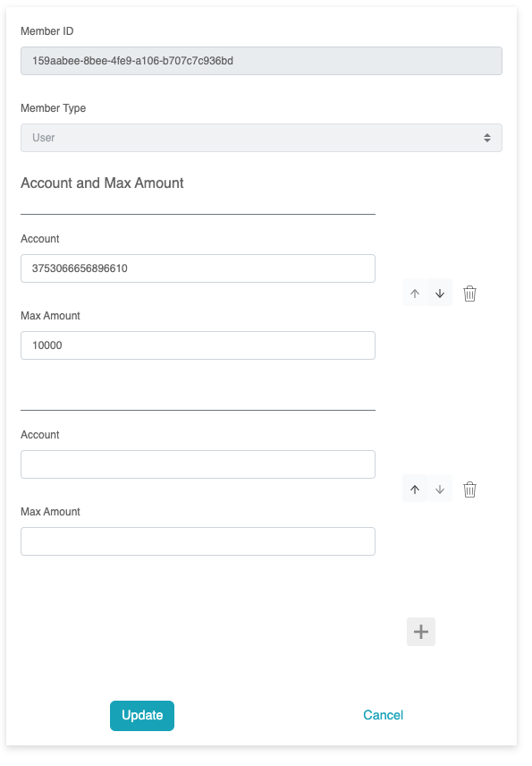
Task: Focus the Member ID field
Action: pos(261,61)
